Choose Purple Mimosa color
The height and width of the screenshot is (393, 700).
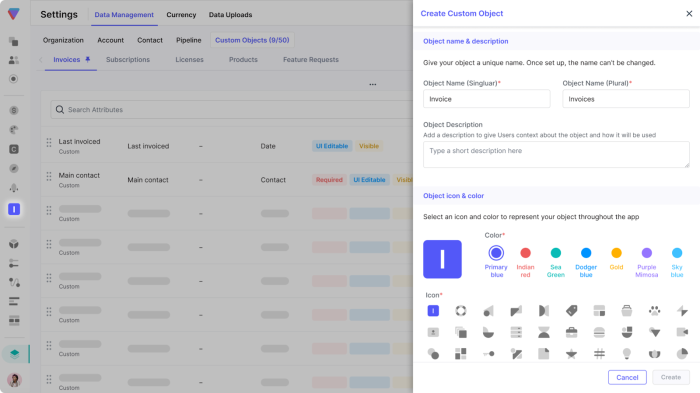pos(646,253)
